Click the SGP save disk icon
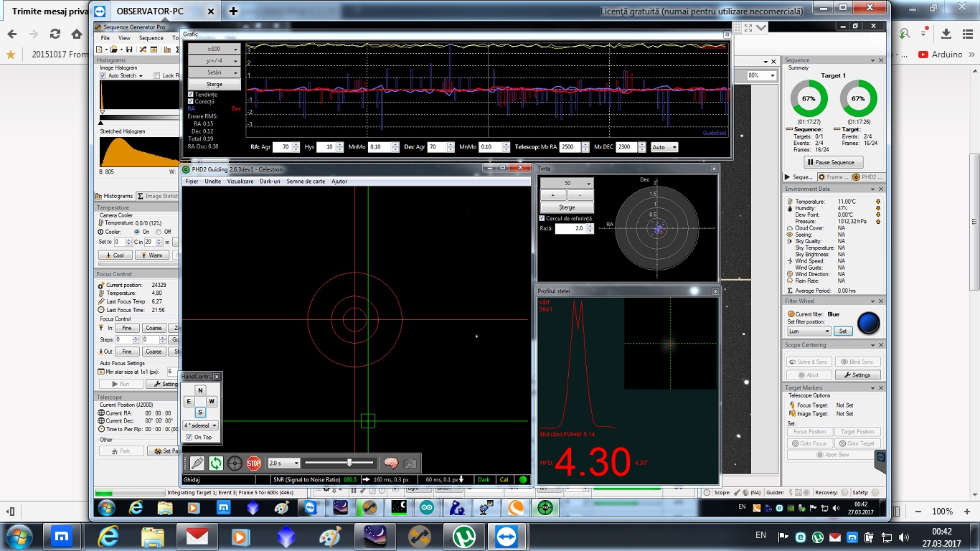Image resolution: width=980 pixels, height=551 pixels. tap(129, 50)
